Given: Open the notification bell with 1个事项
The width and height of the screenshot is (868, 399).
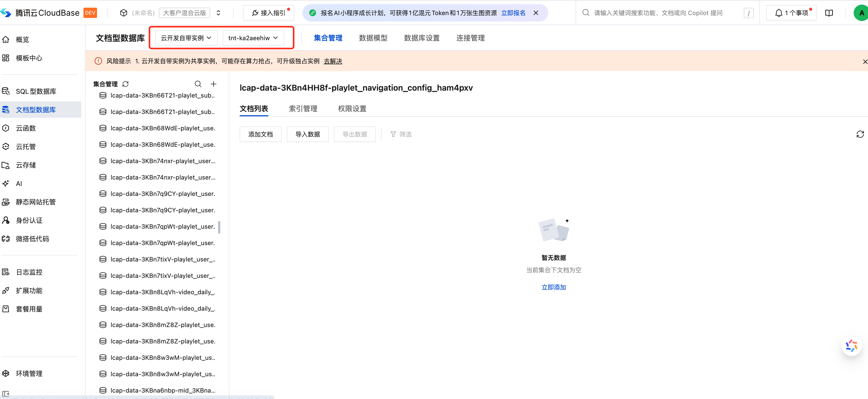Looking at the screenshot, I should (x=791, y=13).
